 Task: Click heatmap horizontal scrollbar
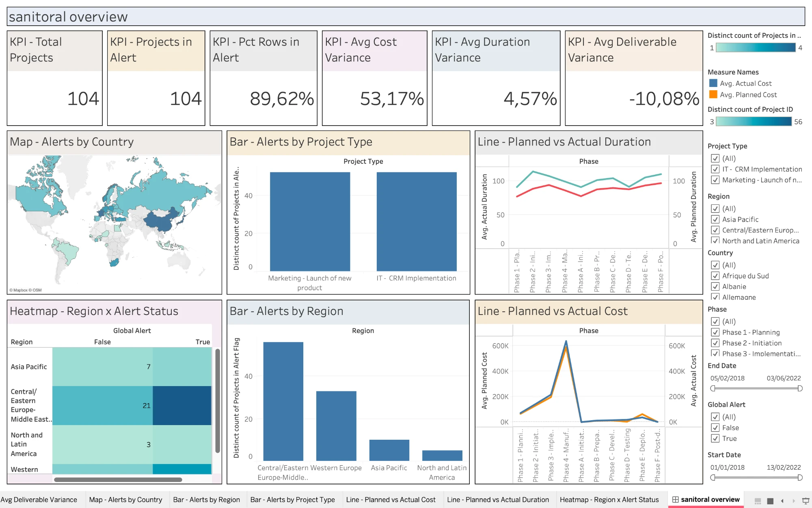(x=118, y=480)
